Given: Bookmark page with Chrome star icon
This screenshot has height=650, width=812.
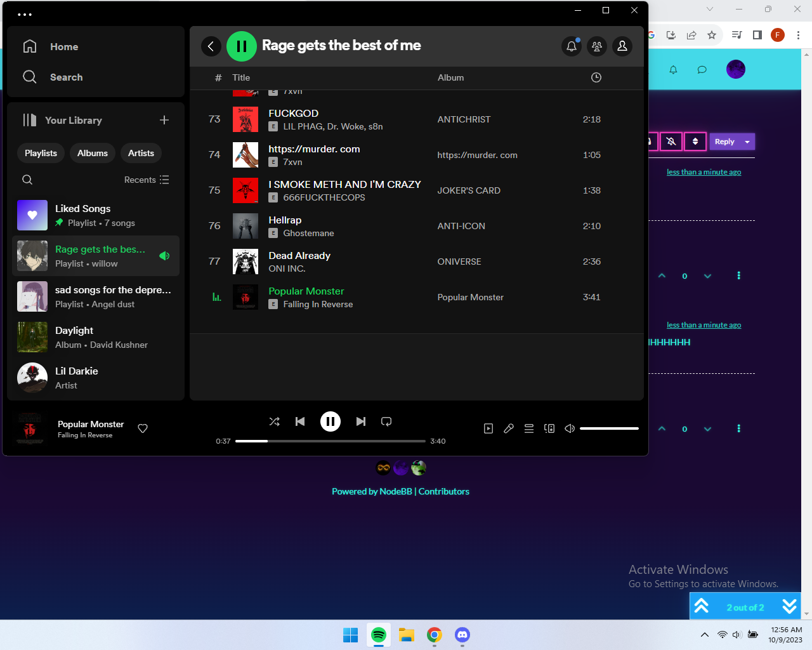Looking at the screenshot, I should [x=712, y=35].
